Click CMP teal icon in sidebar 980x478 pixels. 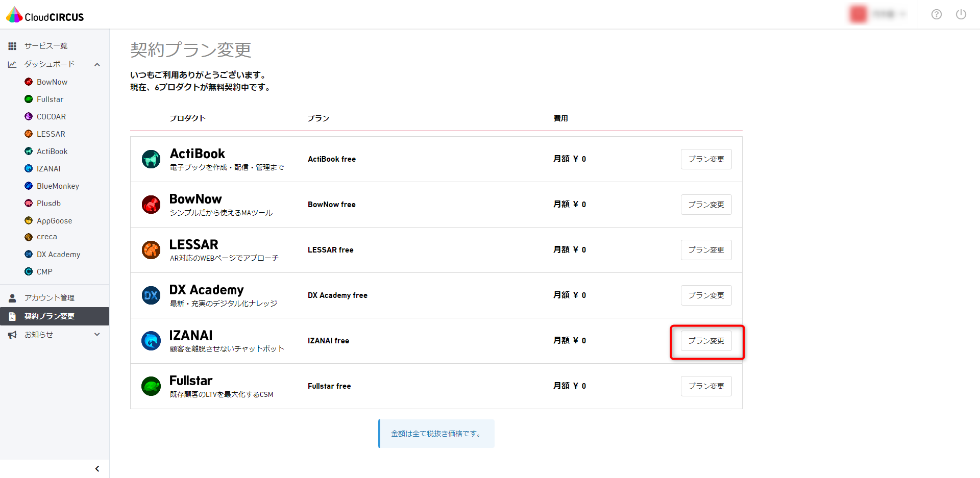tap(29, 271)
